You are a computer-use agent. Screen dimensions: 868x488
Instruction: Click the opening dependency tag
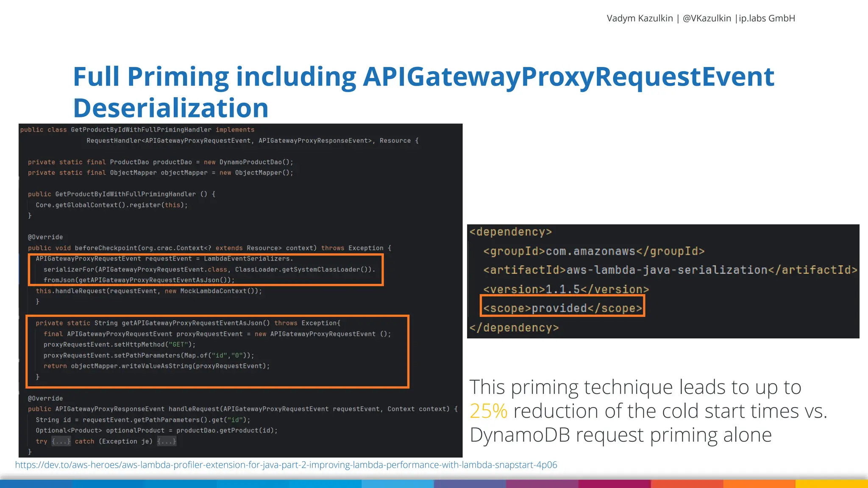(x=511, y=232)
